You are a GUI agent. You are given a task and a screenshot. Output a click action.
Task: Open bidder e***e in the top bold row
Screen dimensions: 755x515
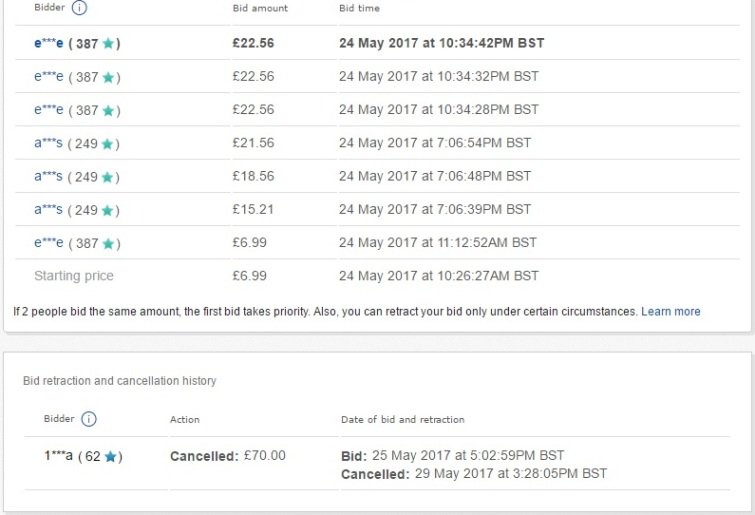[x=49, y=43]
